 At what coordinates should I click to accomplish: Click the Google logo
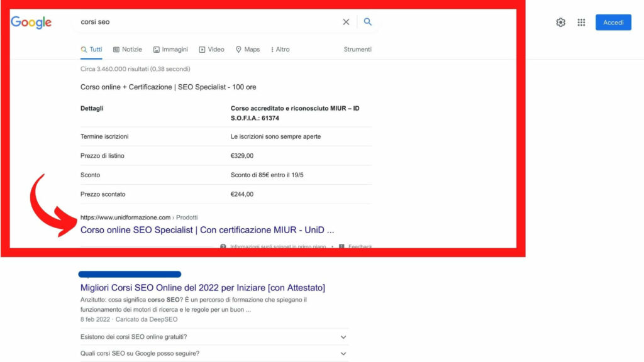31,22
